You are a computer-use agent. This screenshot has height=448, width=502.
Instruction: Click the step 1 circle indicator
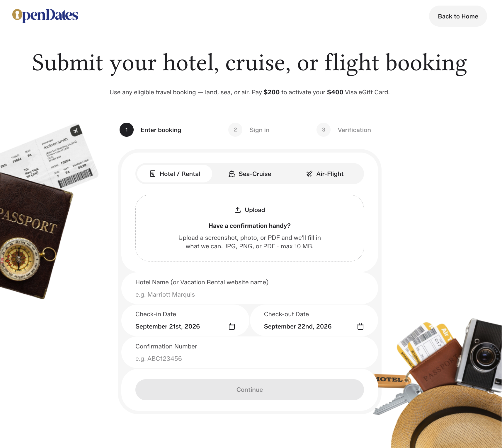point(127,130)
